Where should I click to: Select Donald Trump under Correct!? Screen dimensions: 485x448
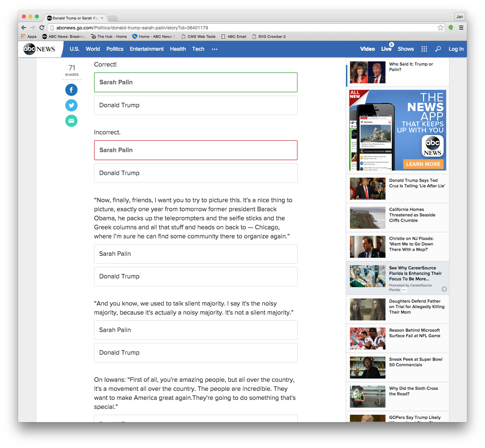[x=196, y=105]
